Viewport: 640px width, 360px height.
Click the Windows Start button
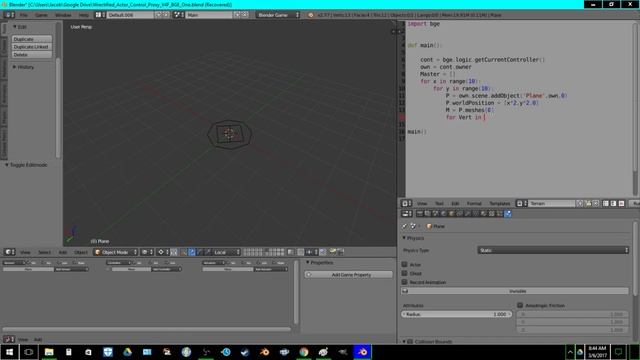(x=9, y=352)
